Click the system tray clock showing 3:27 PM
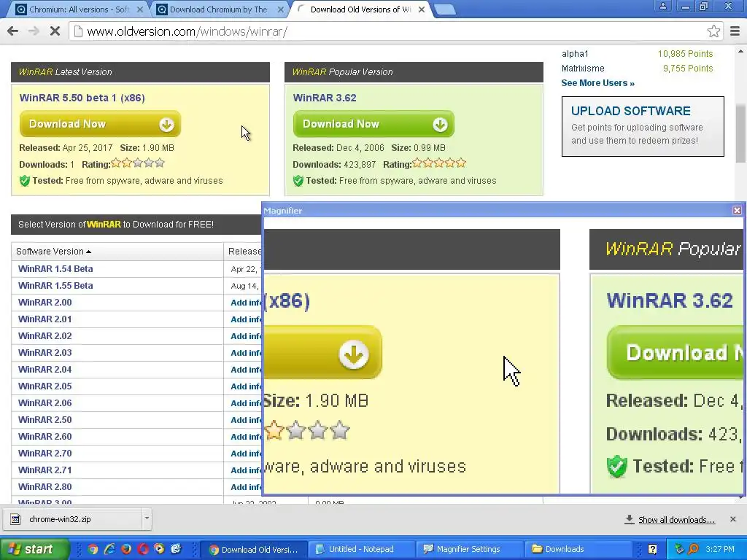Screen dimensions: 747x560 point(720,549)
